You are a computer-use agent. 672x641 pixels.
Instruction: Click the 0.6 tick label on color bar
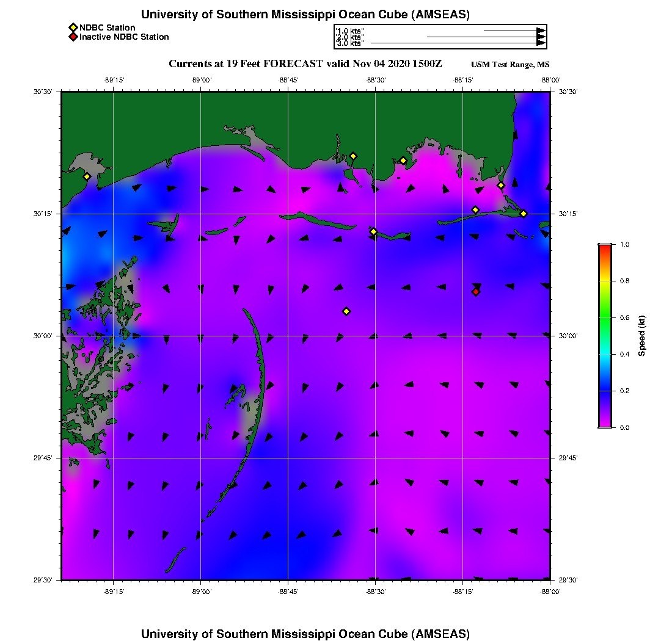click(x=626, y=317)
